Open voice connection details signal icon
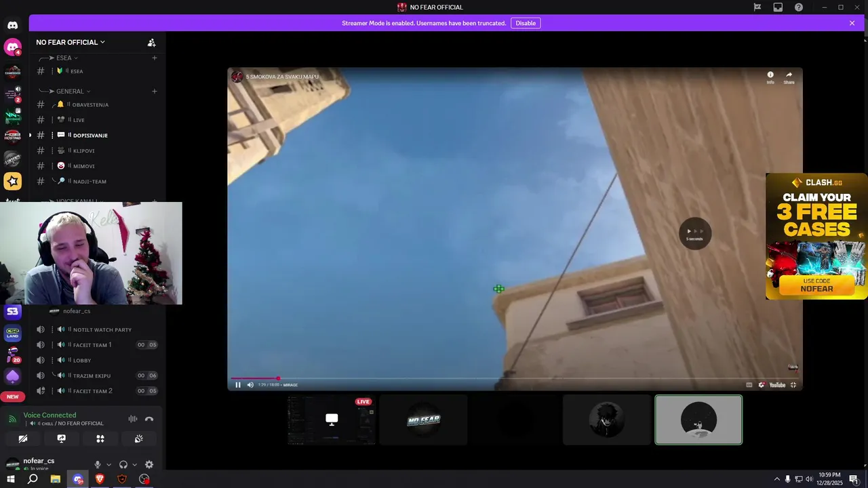The image size is (868, 488). click(12, 419)
